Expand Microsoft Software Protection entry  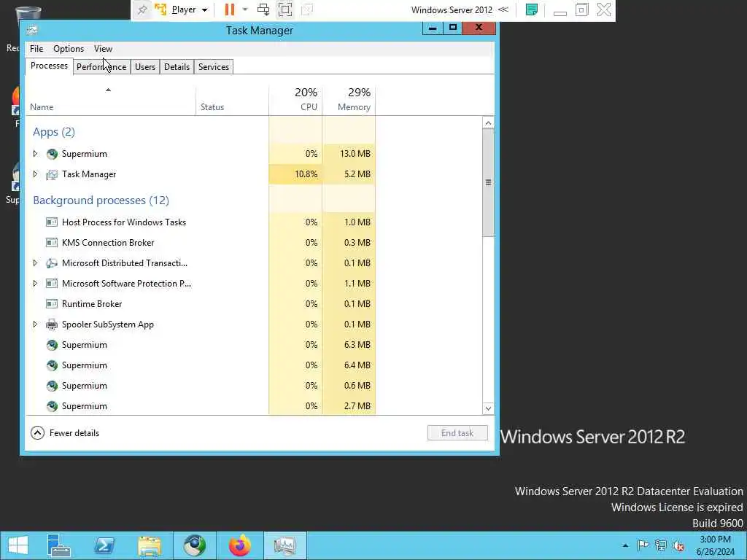point(35,284)
